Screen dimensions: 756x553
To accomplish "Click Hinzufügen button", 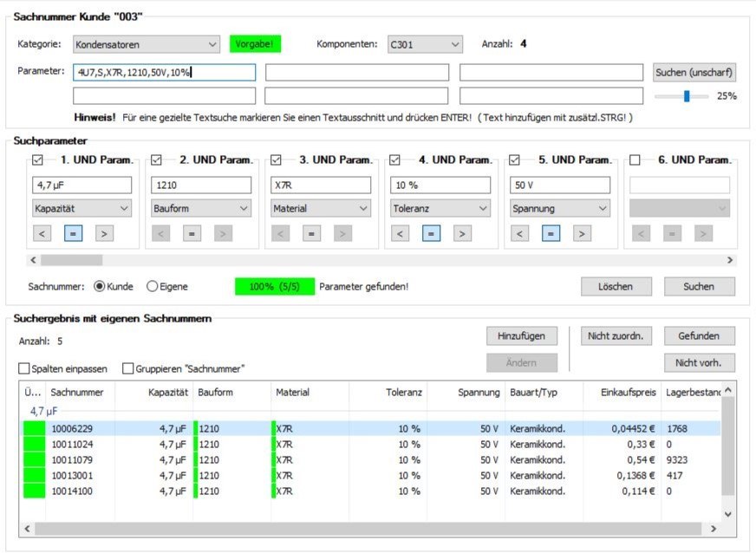I will (x=522, y=336).
